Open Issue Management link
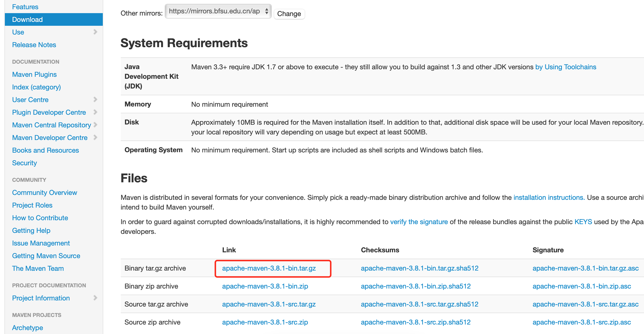 point(41,243)
